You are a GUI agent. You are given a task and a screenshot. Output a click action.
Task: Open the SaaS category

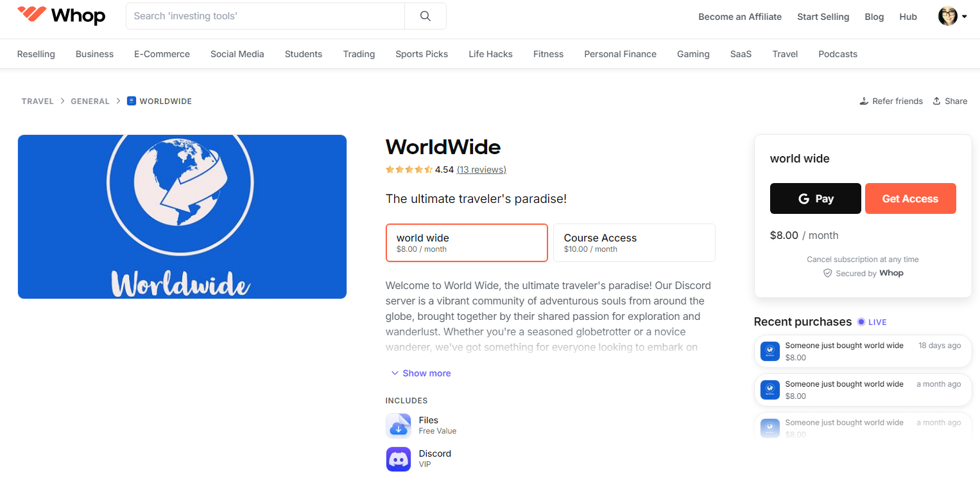point(741,54)
